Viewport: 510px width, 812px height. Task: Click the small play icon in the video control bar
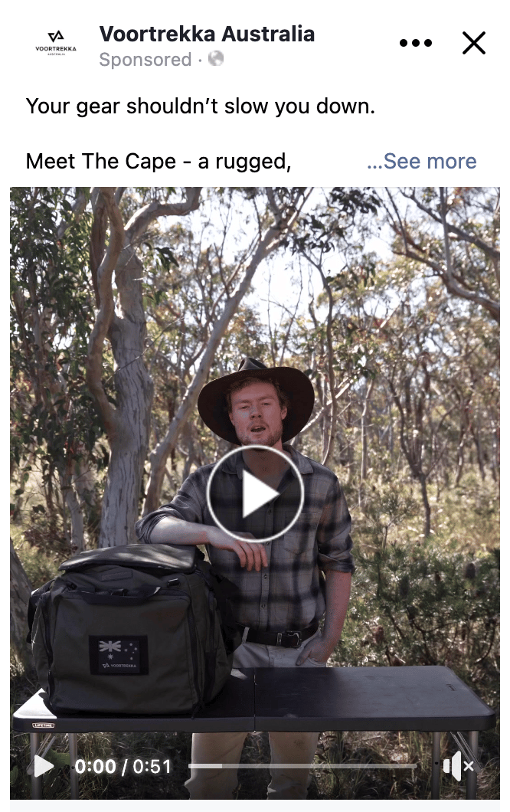pyautogui.click(x=44, y=767)
